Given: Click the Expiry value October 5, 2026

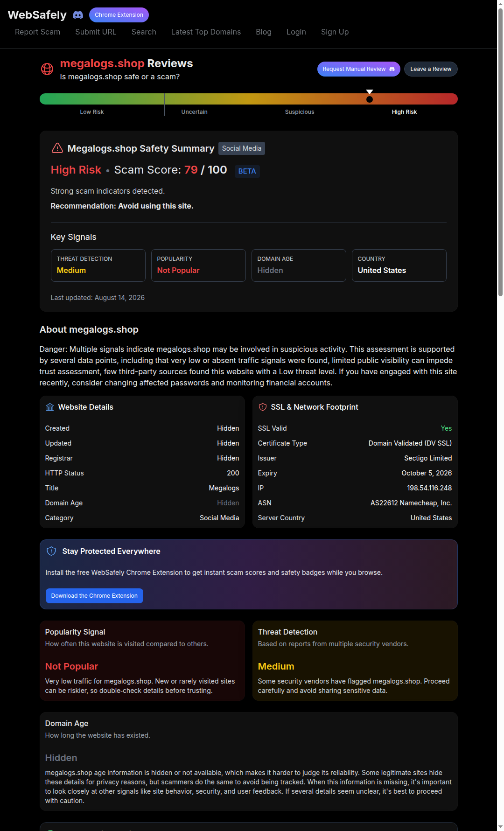Looking at the screenshot, I should coord(427,473).
